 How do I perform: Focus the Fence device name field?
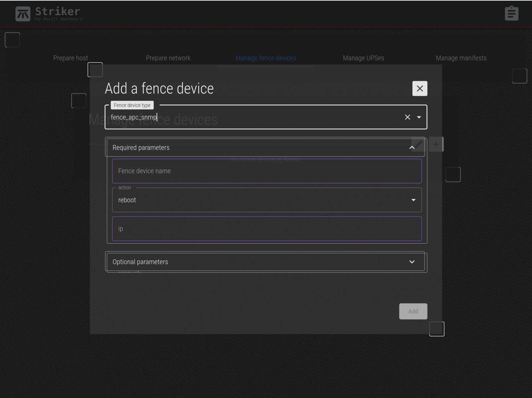[267, 171]
